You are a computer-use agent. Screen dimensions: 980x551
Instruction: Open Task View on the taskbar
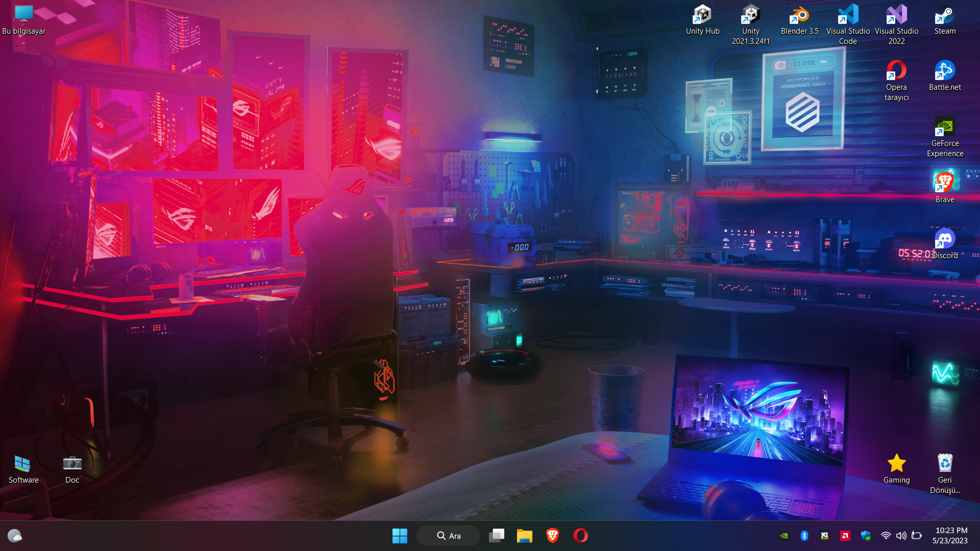pos(496,536)
